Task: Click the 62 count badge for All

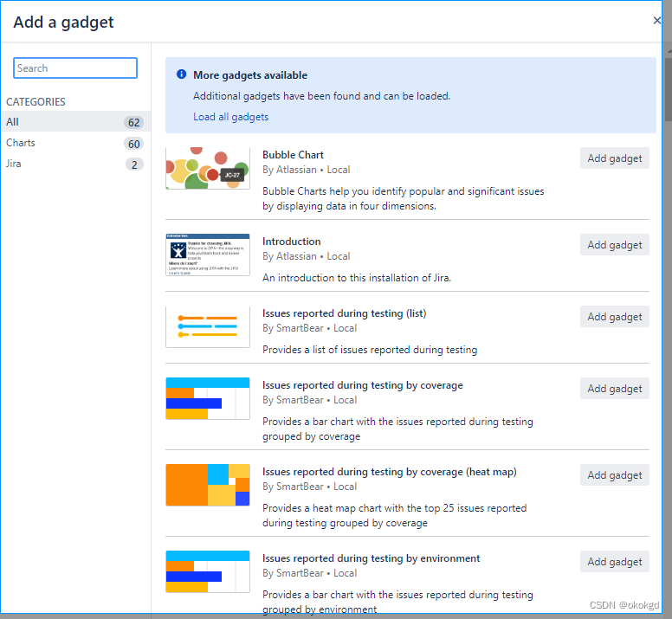Action: tap(133, 123)
